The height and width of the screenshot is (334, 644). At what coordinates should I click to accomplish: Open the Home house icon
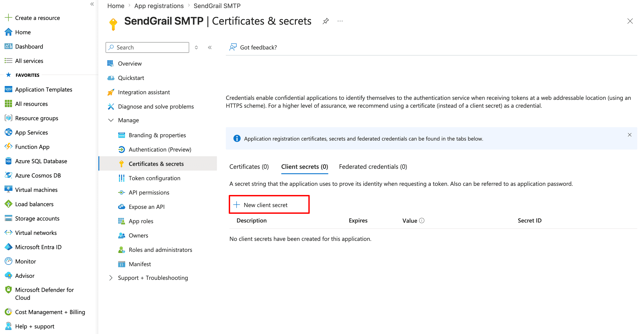pyautogui.click(x=8, y=32)
